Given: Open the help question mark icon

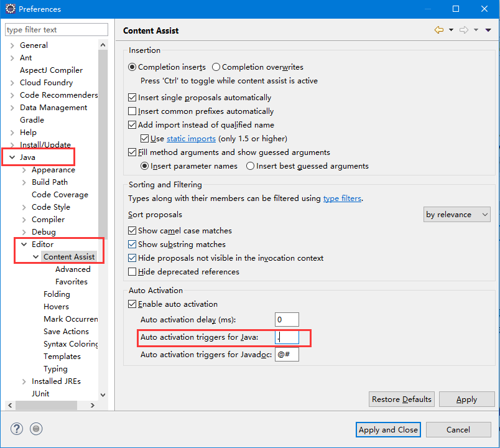Looking at the screenshot, I should pyautogui.click(x=17, y=429).
